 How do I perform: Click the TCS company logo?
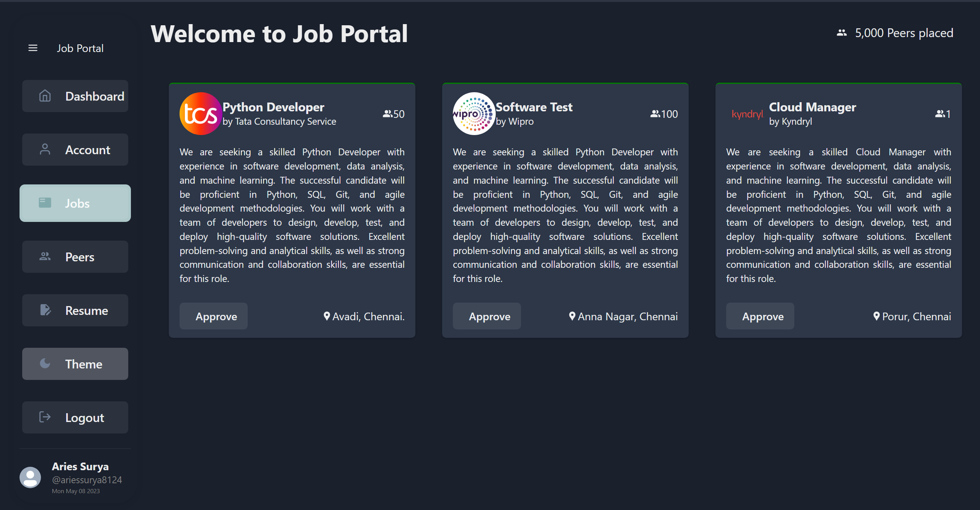point(201,114)
